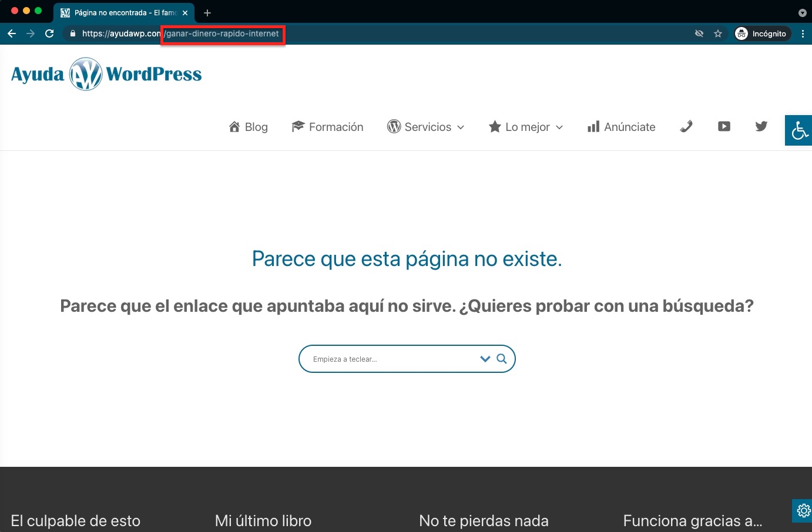Bookmark this page with the star icon
Image resolution: width=812 pixels, height=532 pixels.
(x=718, y=33)
